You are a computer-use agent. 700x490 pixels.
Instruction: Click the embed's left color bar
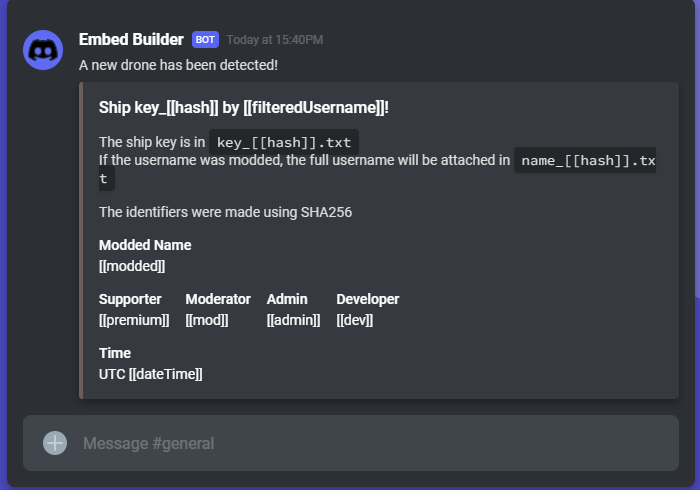tap(81, 240)
